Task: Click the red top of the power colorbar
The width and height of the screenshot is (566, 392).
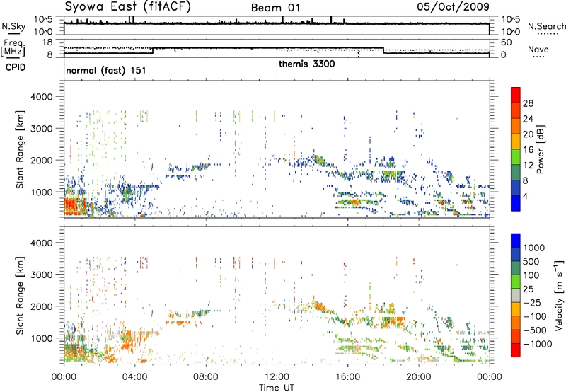Action: coord(516,95)
